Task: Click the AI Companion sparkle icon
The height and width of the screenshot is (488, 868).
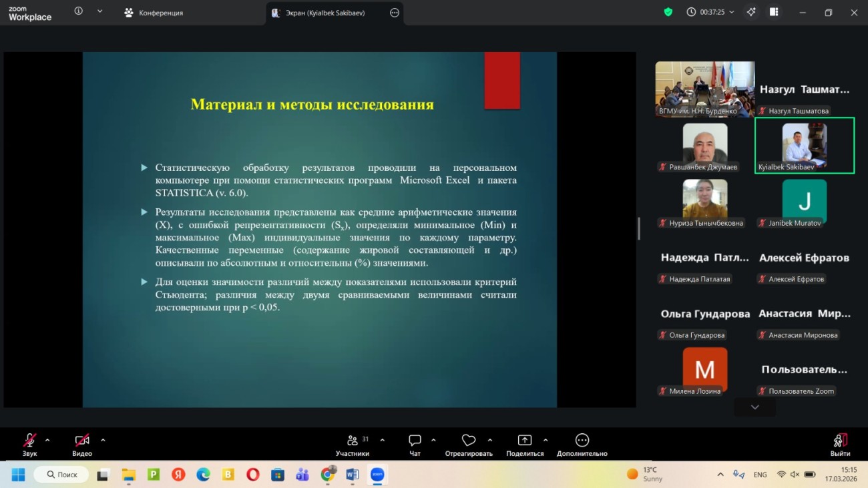Action: pos(750,11)
